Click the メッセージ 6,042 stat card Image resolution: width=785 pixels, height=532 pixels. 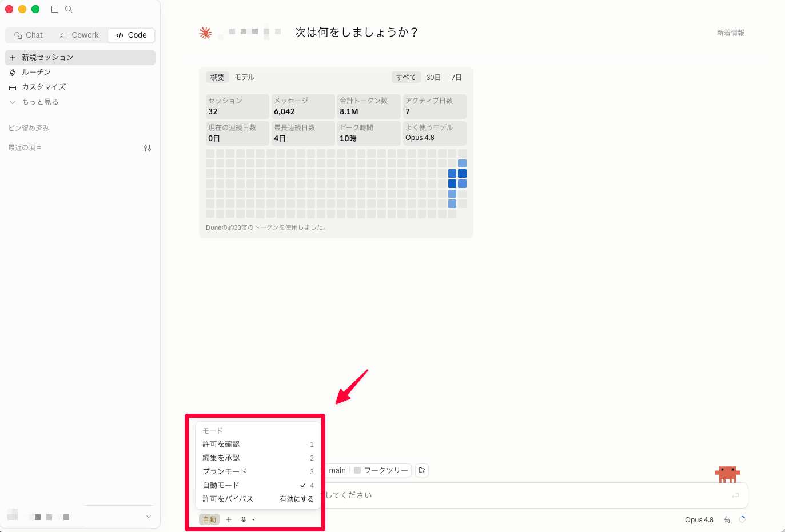(303, 106)
